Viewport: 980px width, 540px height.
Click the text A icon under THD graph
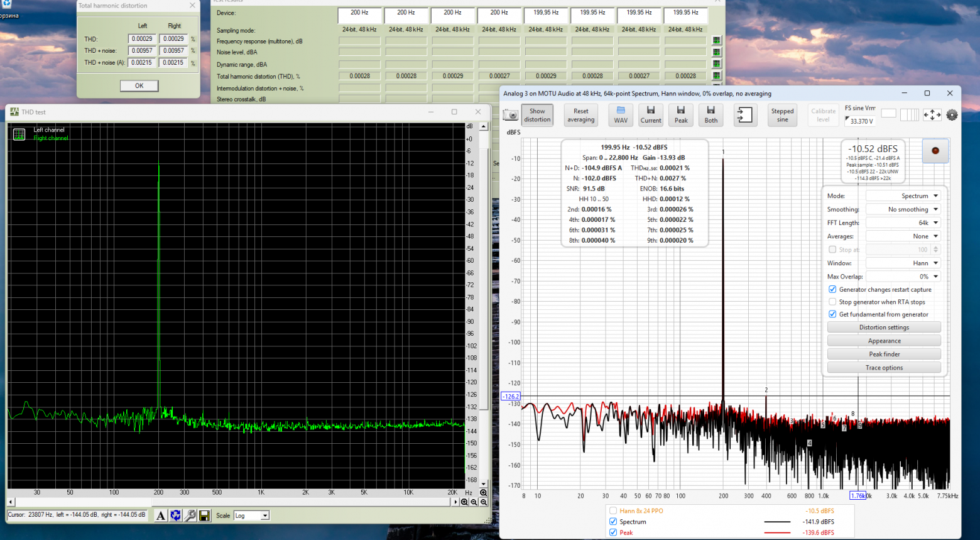(x=161, y=515)
